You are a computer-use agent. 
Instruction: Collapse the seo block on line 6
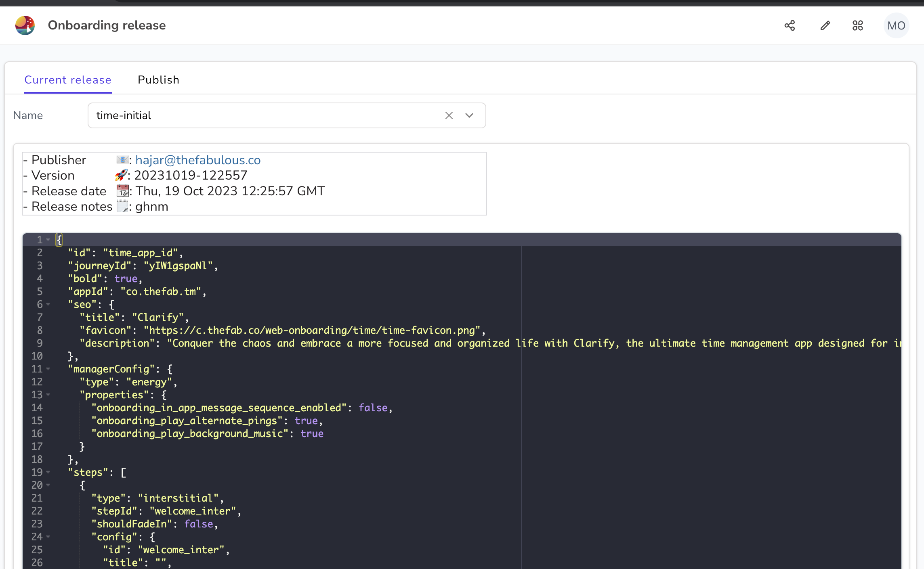[48, 304]
